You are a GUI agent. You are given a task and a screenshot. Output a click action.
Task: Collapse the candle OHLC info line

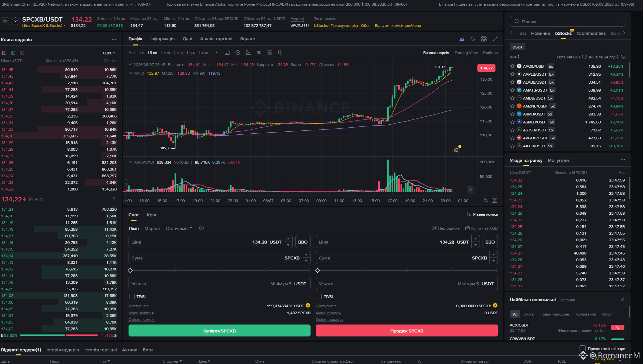[x=130, y=65]
